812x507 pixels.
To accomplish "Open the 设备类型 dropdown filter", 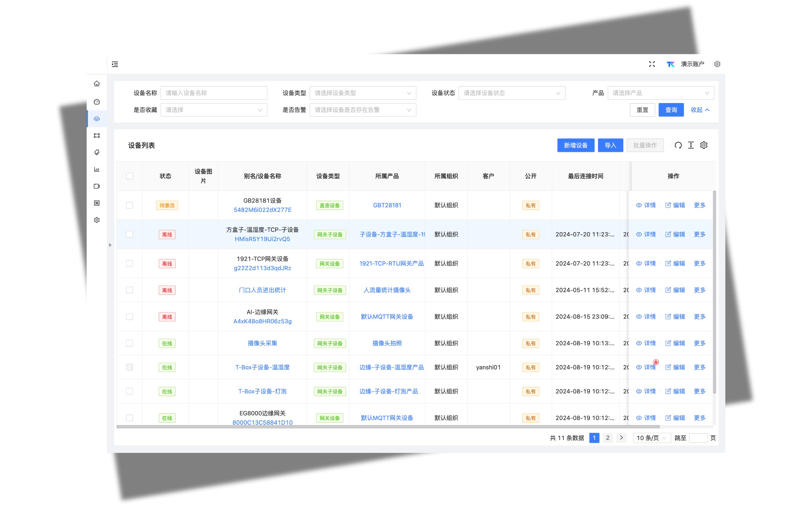I will click(x=363, y=93).
